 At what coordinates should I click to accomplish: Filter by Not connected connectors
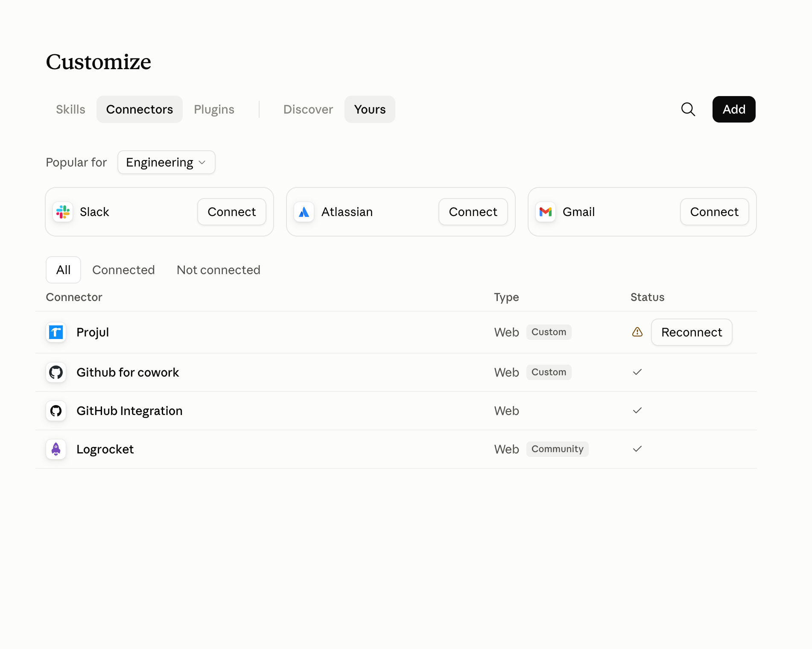[219, 270]
